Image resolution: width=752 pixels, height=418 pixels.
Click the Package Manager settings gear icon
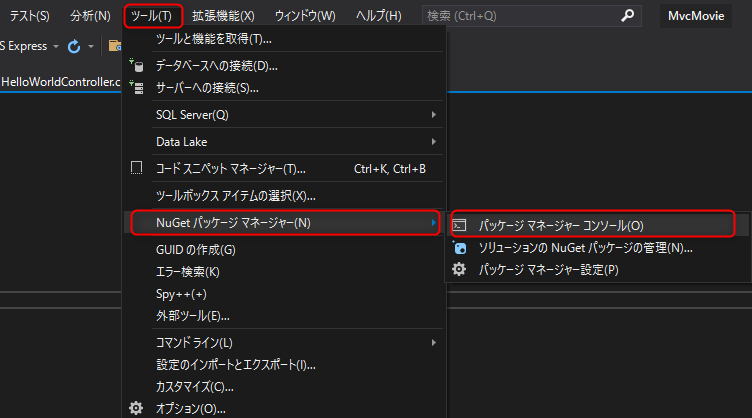[x=459, y=269]
